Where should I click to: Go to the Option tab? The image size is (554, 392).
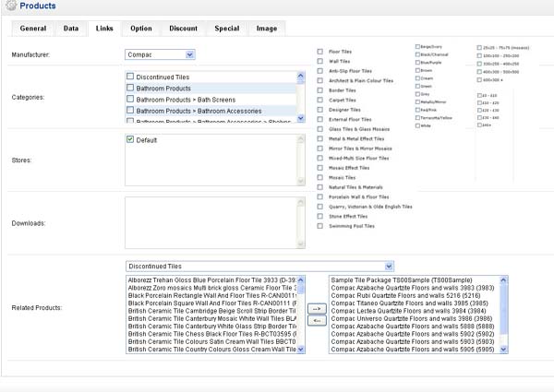click(141, 29)
